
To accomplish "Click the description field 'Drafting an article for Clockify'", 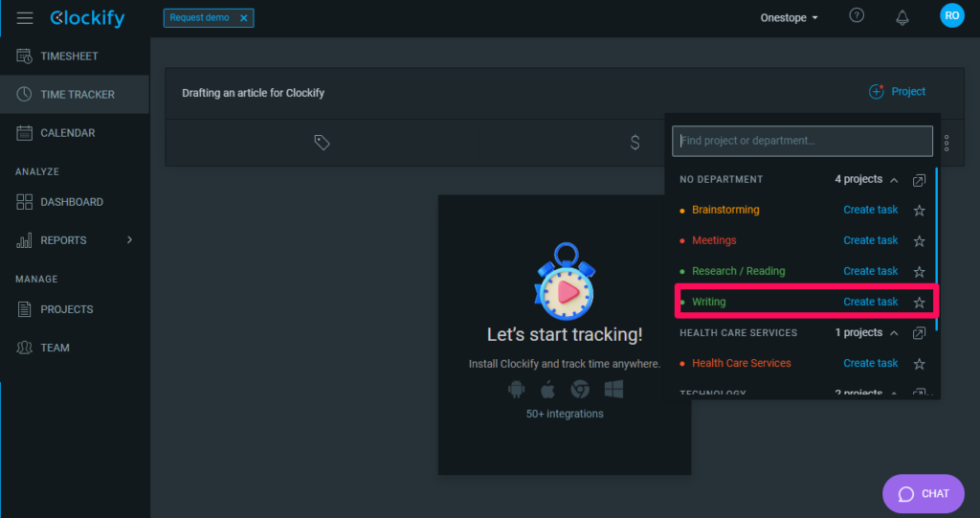I will click(253, 93).
